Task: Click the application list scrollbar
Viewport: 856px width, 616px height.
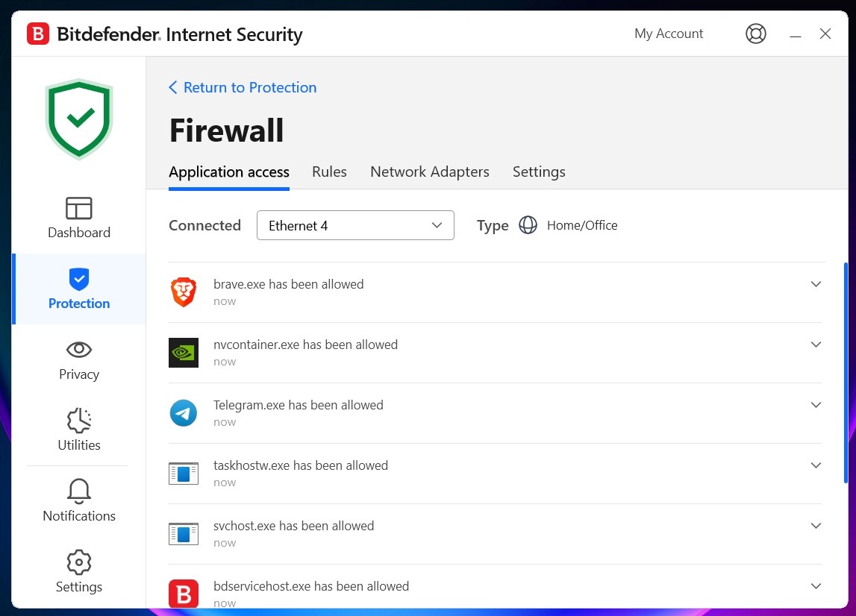Action: point(846,373)
